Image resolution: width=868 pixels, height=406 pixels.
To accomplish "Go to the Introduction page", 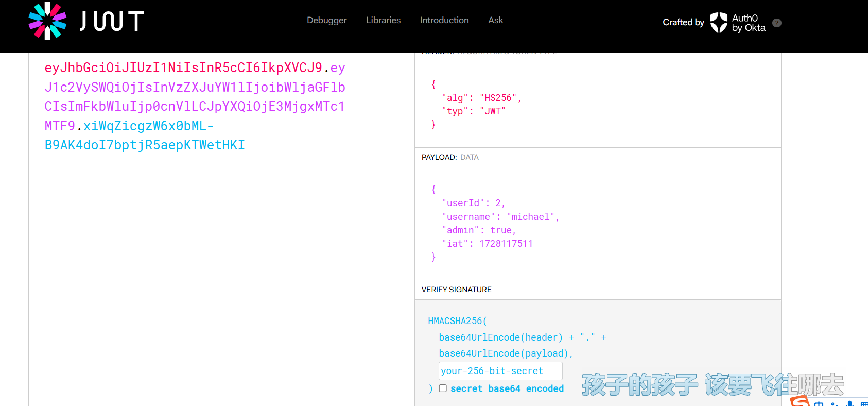I will pos(444,20).
